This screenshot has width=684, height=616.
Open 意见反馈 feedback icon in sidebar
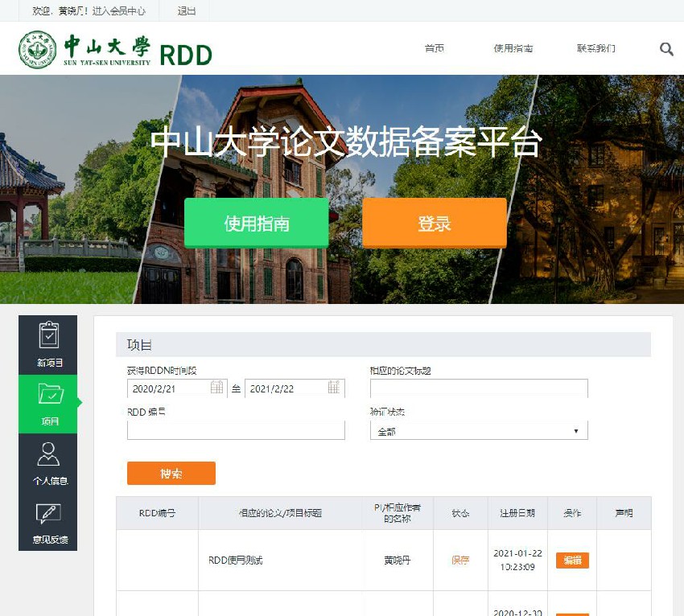pyautogui.click(x=48, y=513)
